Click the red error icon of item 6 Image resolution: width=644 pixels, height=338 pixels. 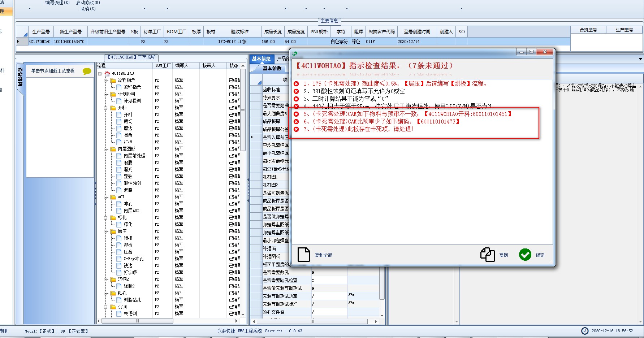coord(296,121)
